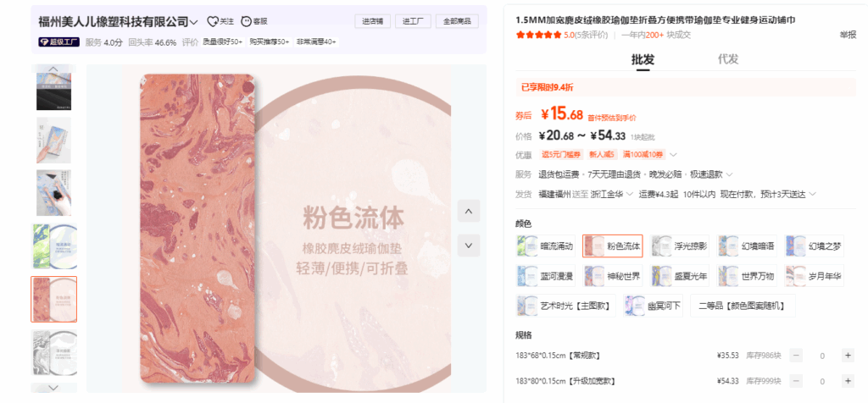The width and height of the screenshot is (868, 403).
Task: Expand the company name dropdown chevron
Action: [x=194, y=22]
